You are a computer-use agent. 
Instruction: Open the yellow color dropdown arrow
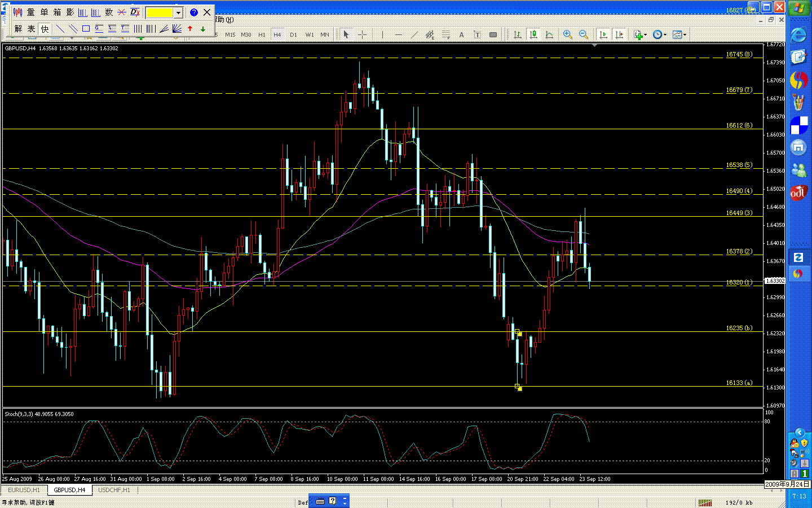(178, 12)
